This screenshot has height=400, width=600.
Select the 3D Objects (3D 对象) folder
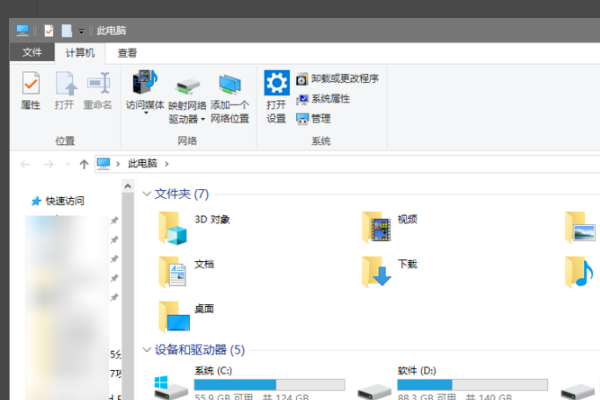195,228
